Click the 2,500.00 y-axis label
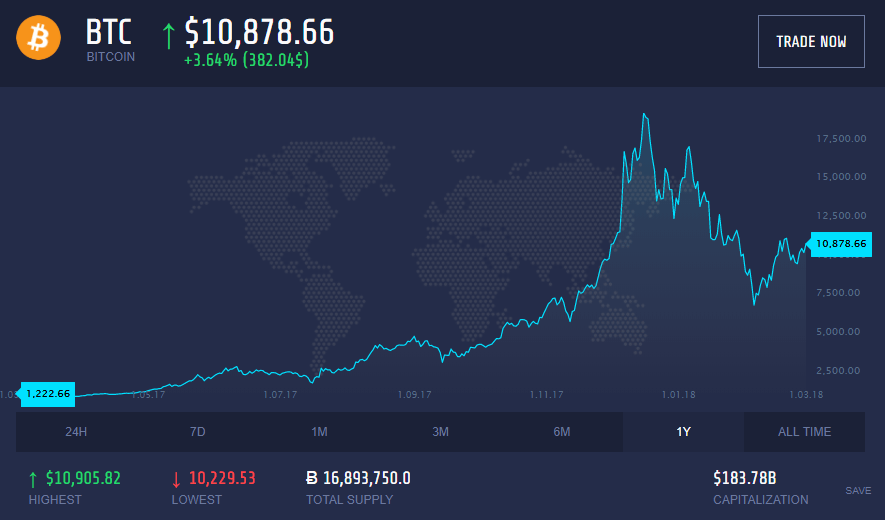The width and height of the screenshot is (885, 520). coord(838,370)
